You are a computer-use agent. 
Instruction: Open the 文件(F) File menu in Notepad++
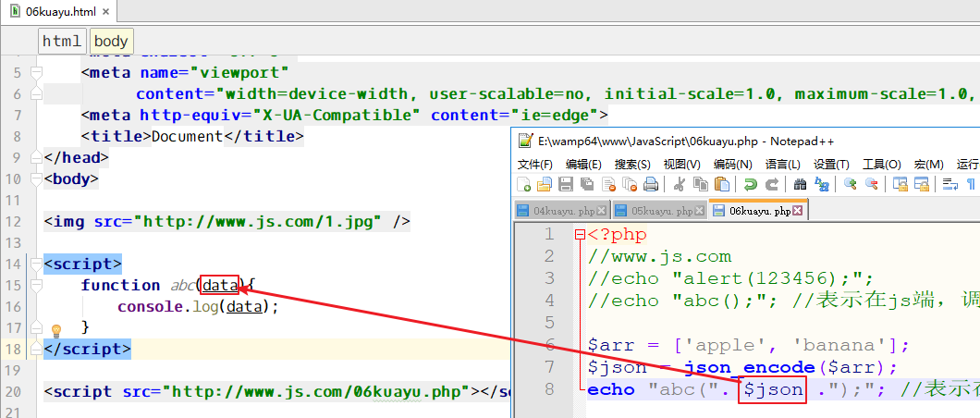click(535, 165)
